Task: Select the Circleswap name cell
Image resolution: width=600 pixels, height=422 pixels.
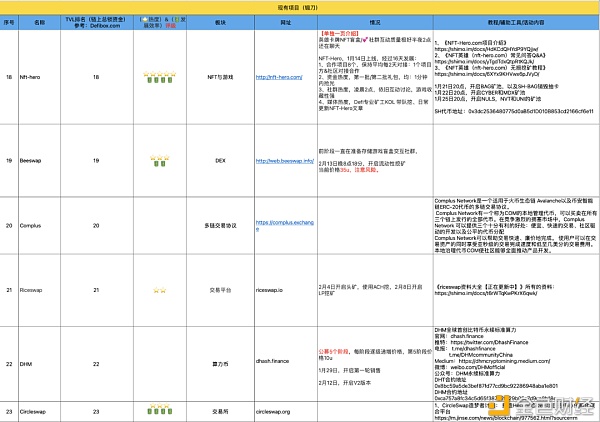Action: [39, 412]
